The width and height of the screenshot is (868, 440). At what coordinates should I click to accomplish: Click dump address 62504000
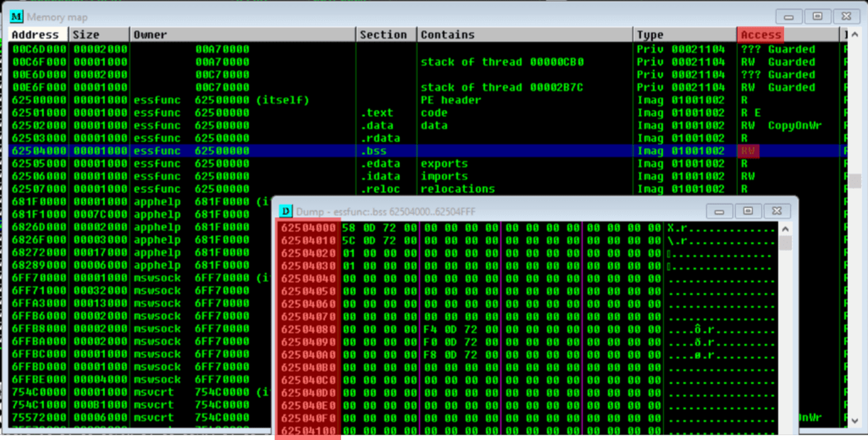click(308, 228)
